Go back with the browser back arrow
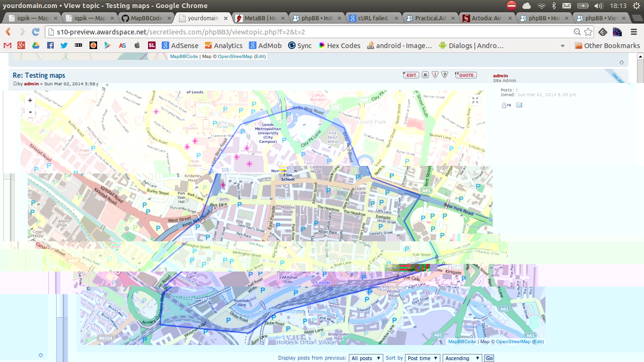 coord(8,32)
